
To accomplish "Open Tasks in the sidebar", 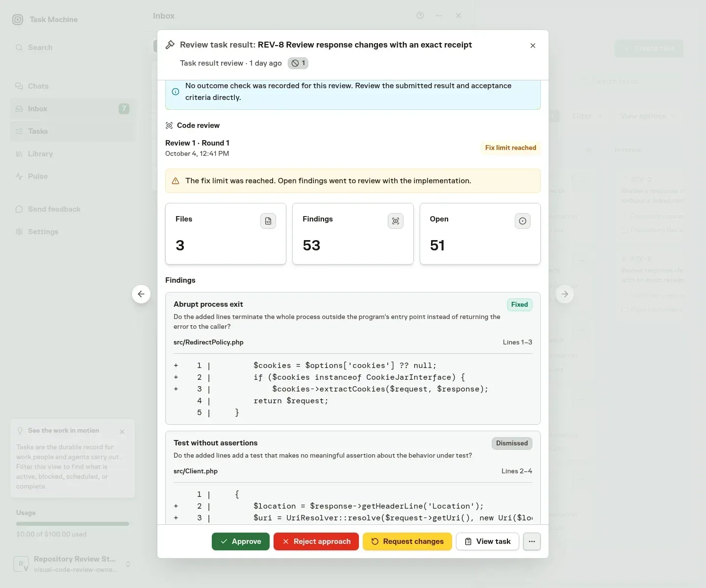I will [x=73, y=131].
